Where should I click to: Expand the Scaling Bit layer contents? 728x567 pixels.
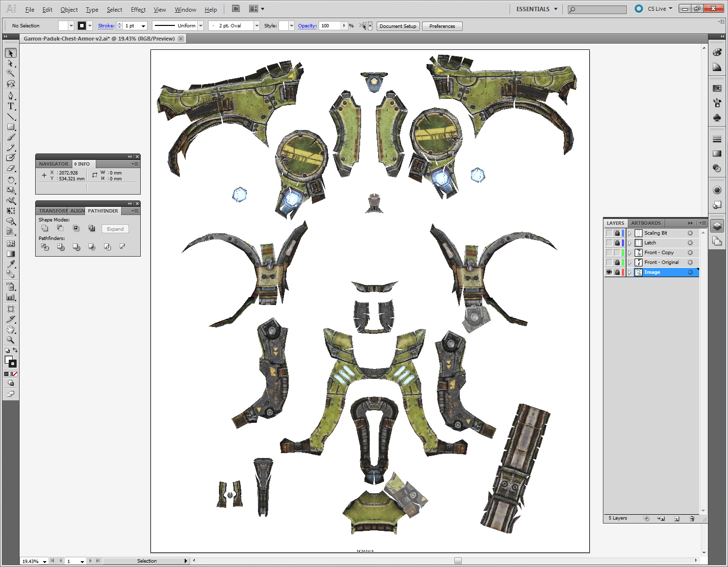click(x=630, y=233)
